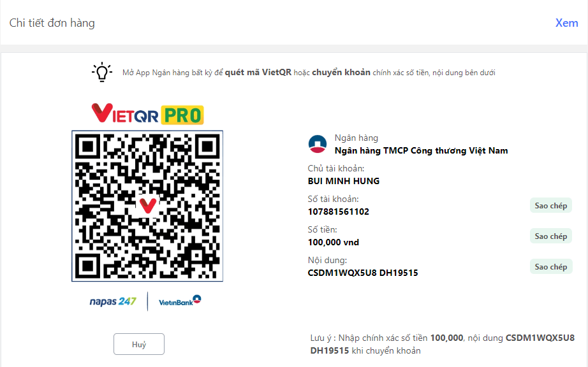This screenshot has width=588, height=367.
Task: Click the transfer content CSDM1WQX5U8 DH19515
Action: coord(363,273)
